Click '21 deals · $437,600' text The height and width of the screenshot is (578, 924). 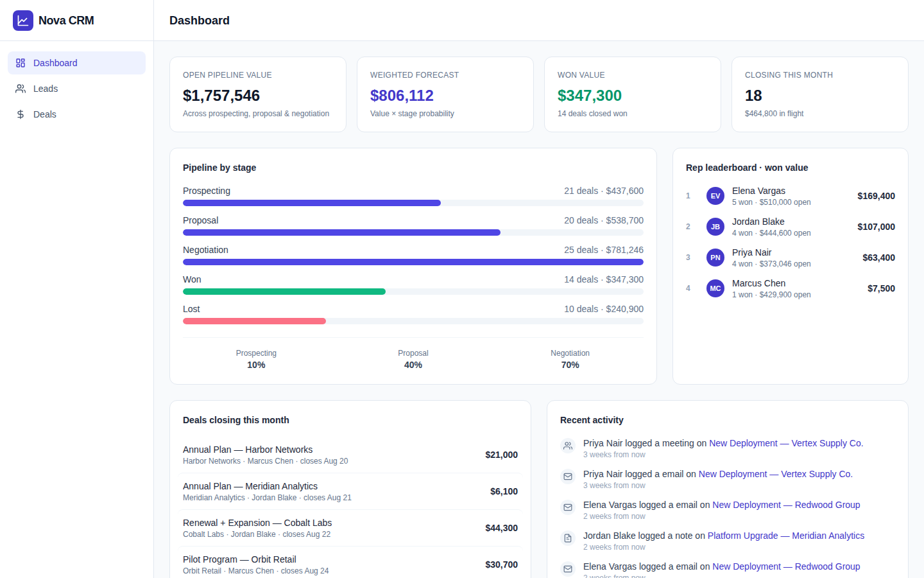[604, 191]
